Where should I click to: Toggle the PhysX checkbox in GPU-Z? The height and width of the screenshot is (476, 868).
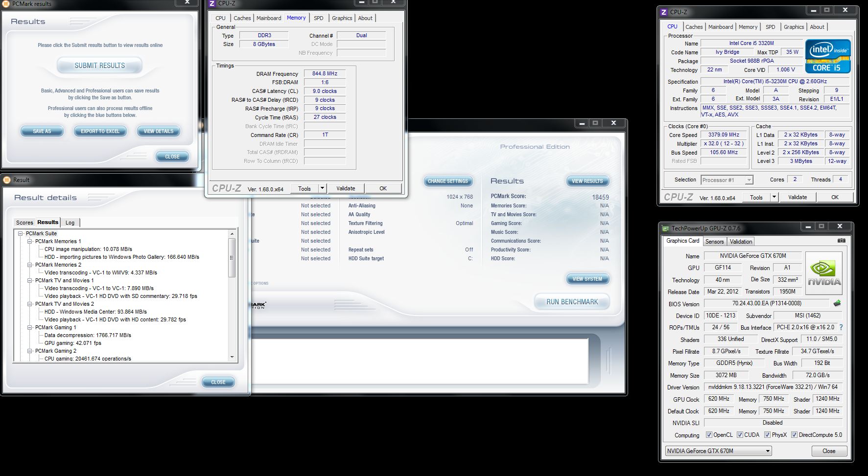pos(767,435)
